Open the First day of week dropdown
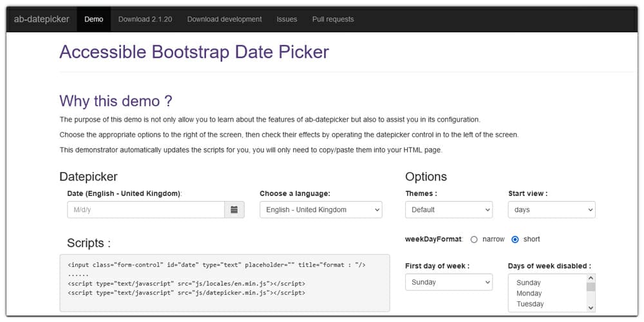Viewport: 644px width, 322px height. coord(448,282)
